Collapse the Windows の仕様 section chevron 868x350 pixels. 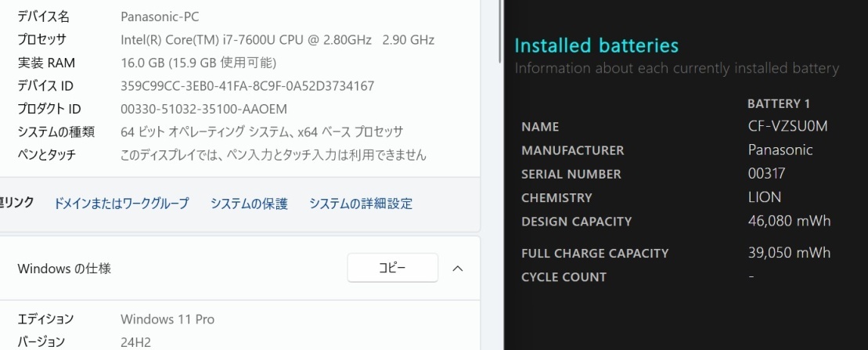click(x=458, y=269)
